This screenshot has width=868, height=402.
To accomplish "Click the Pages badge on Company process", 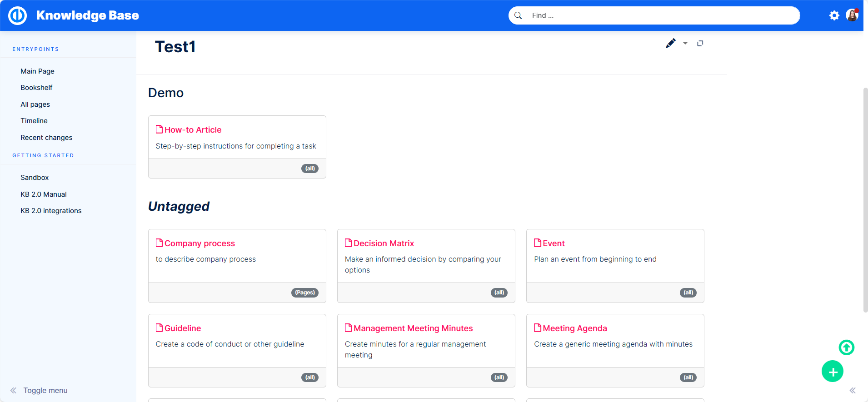I will (304, 293).
